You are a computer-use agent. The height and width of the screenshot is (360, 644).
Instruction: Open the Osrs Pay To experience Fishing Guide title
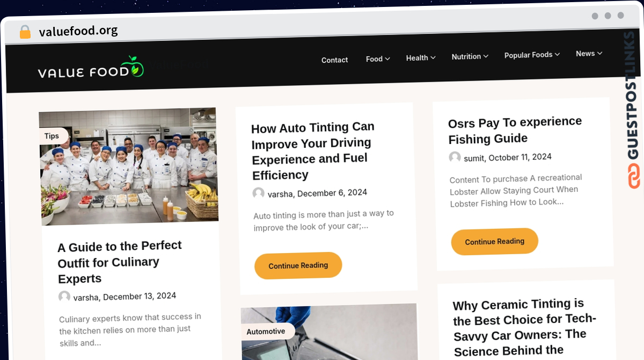coord(515,130)
